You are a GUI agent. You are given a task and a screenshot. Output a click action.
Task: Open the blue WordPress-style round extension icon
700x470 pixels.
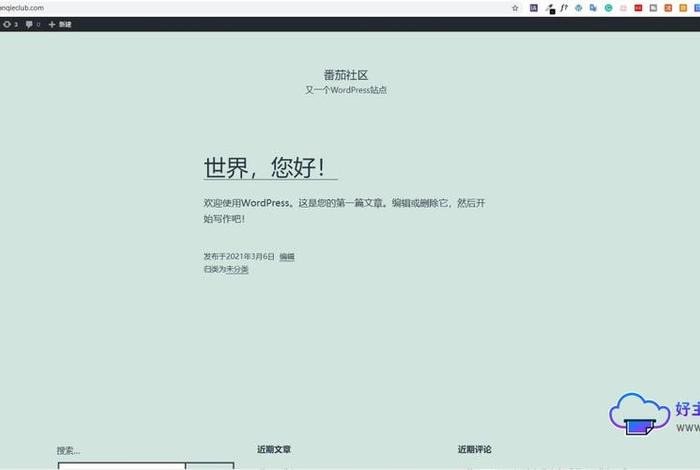coord(579,8)
